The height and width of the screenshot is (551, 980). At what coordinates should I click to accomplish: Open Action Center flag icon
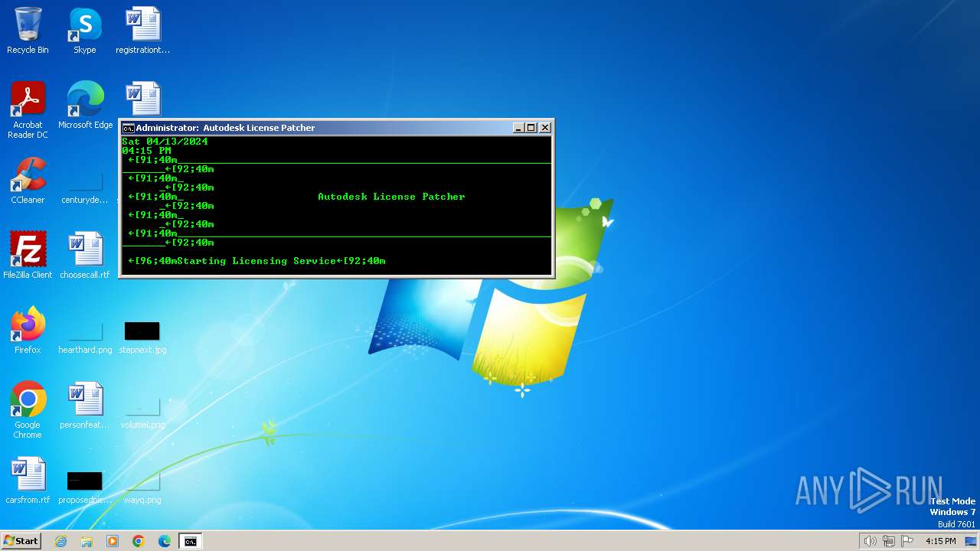point(907,541)
